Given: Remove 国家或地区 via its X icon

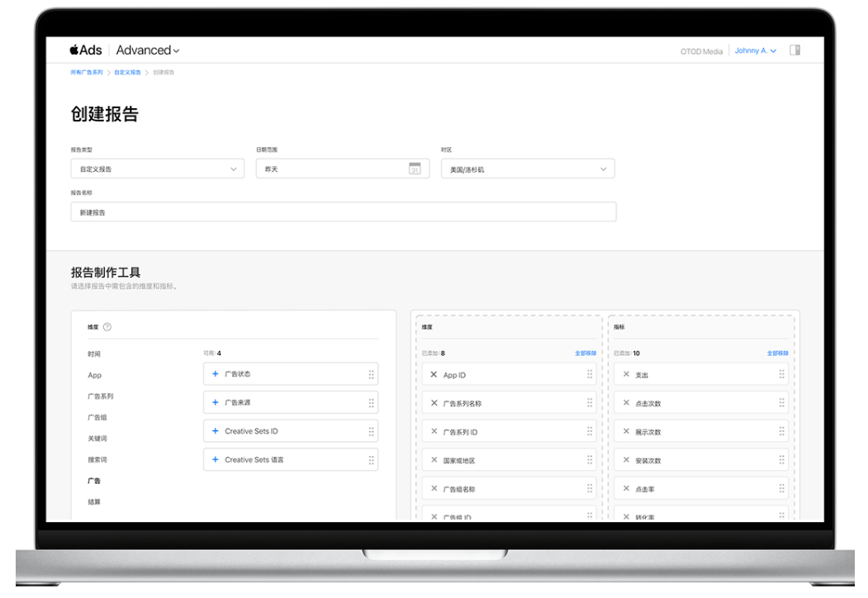Looking at the screenshot, I should coord(434,460).
